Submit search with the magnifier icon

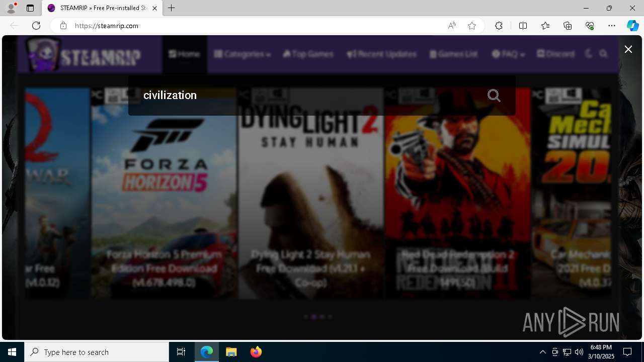(494, 96)
